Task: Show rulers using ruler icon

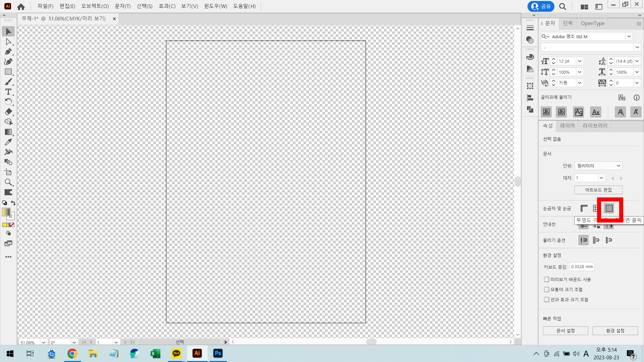Action: (584, 208)
